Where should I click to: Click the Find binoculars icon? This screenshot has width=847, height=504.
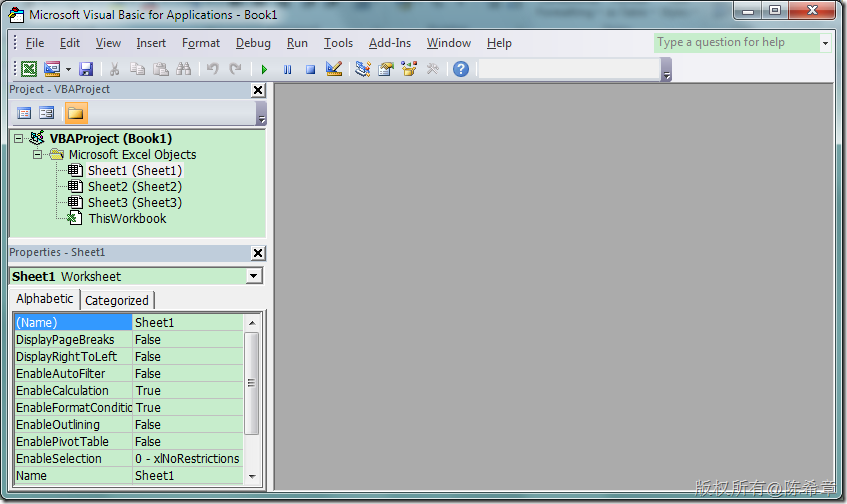pos(184,69)
